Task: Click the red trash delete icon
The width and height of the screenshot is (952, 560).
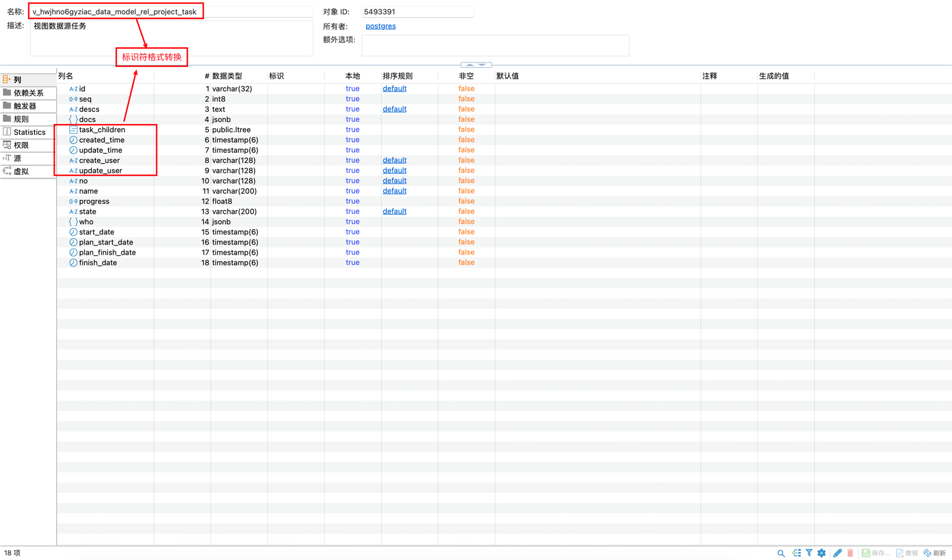Action: click(x=850, y=553)
